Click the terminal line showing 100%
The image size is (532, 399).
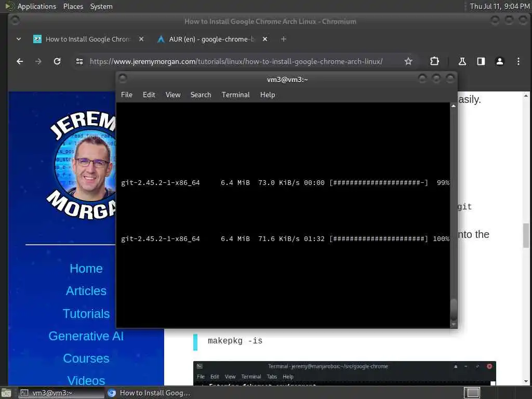285,239
